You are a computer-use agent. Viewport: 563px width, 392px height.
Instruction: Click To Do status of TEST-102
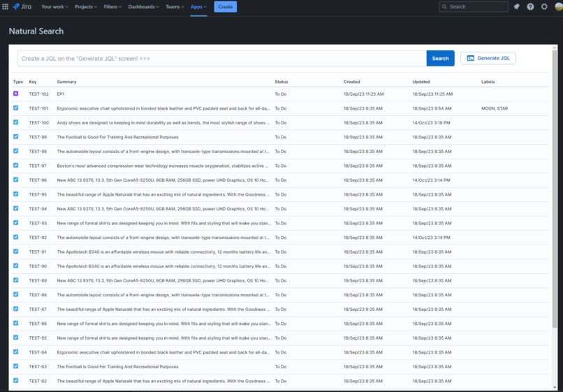pos(280,94)
